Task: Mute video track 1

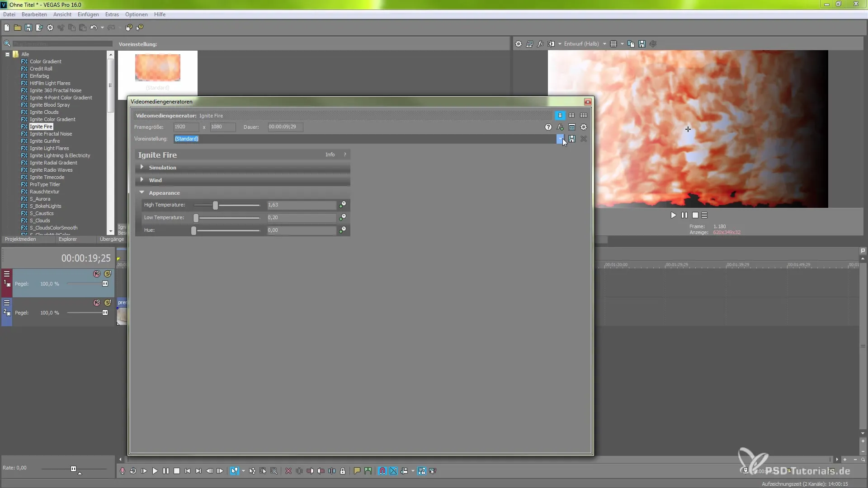Action: pos(97,274)
